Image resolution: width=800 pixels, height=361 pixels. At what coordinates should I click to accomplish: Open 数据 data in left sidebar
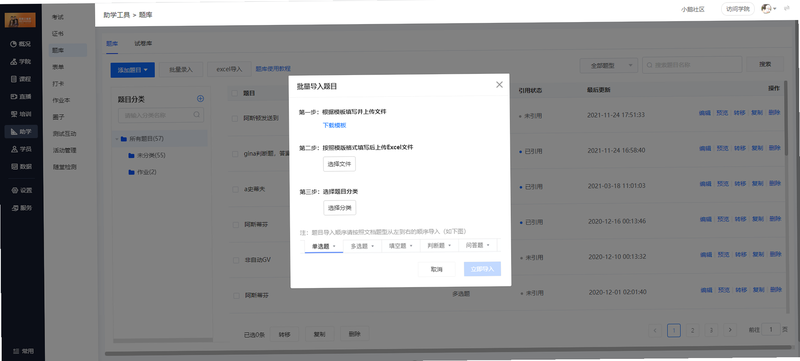21,166
